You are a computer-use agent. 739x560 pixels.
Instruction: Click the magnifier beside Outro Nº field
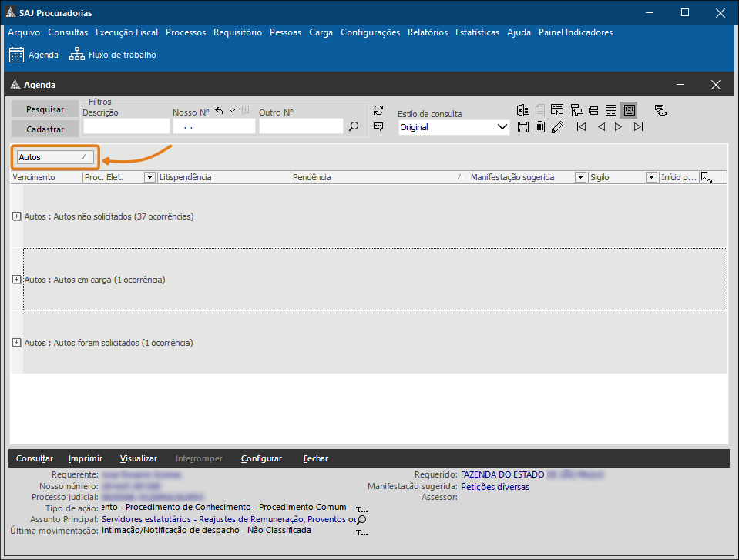354,126
